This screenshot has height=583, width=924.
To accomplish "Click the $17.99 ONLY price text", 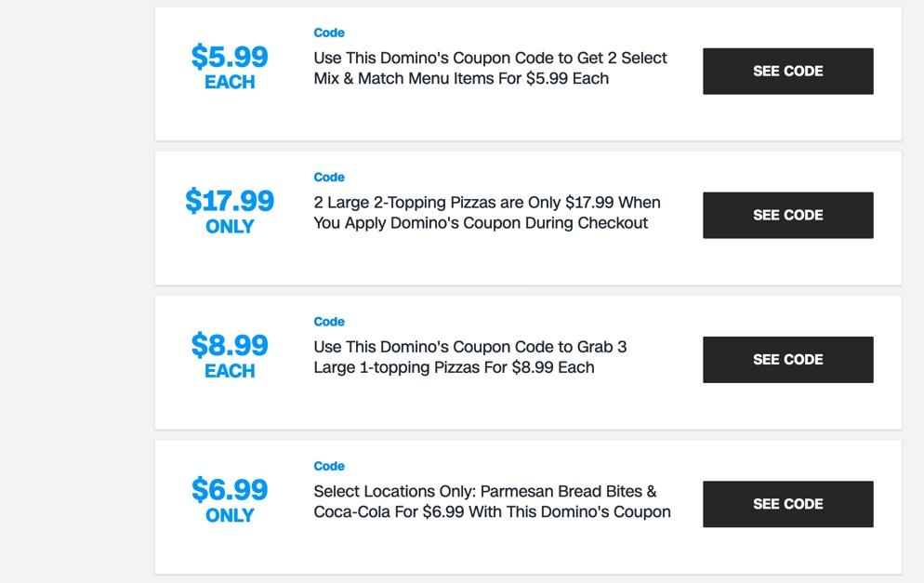I will point(230,211).
